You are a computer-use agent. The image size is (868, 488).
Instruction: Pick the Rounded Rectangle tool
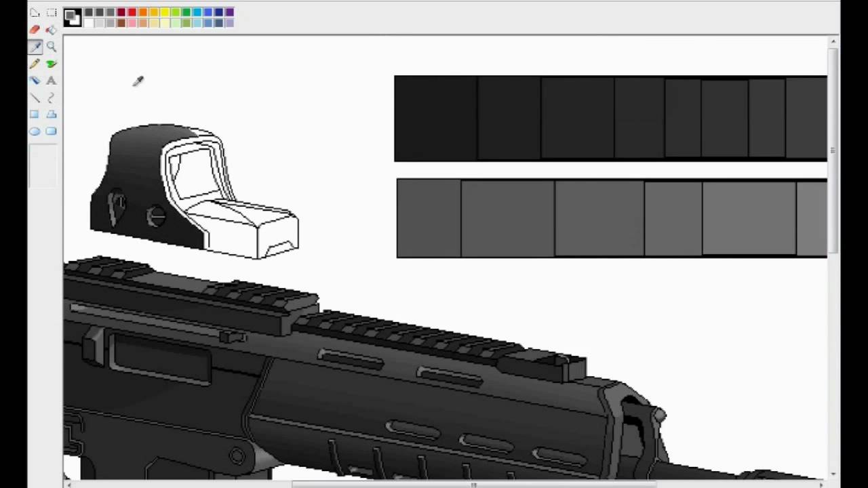click(52, 131)
